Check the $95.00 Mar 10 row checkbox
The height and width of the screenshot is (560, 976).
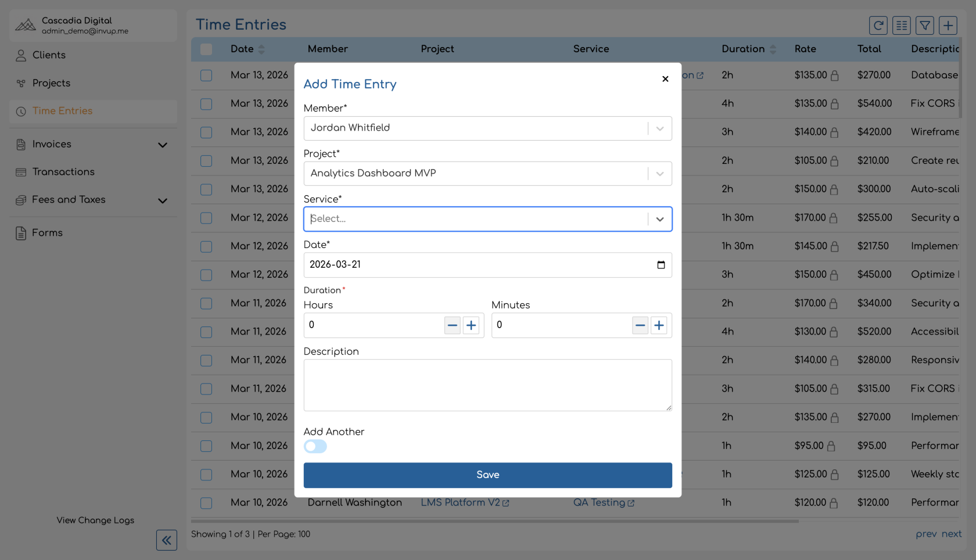click(206, 446)
